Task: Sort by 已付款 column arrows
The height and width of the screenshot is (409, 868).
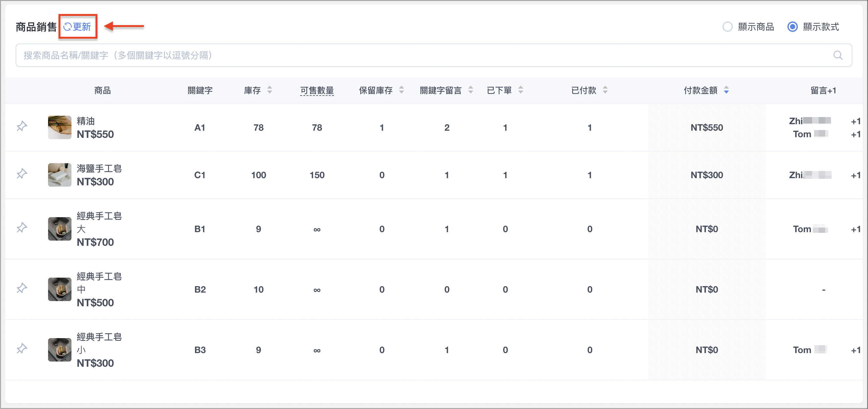Action: [x=605, y=90]
